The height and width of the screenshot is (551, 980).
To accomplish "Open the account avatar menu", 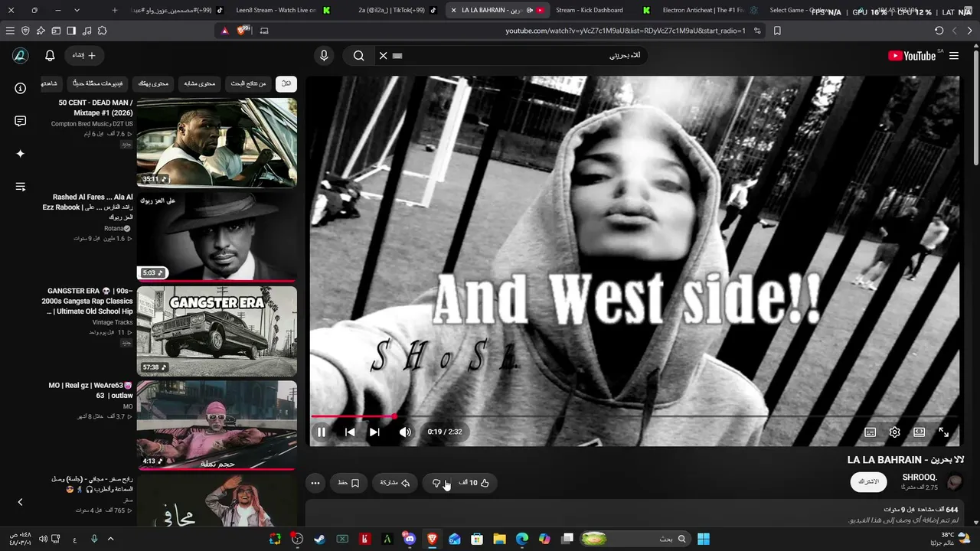I will tap(21, 56).
